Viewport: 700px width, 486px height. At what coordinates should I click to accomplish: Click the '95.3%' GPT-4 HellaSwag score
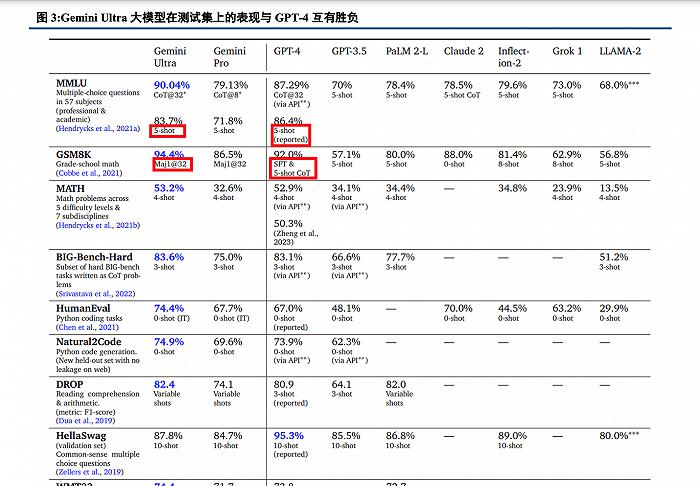pyautogui.click(x=289, y=436)
